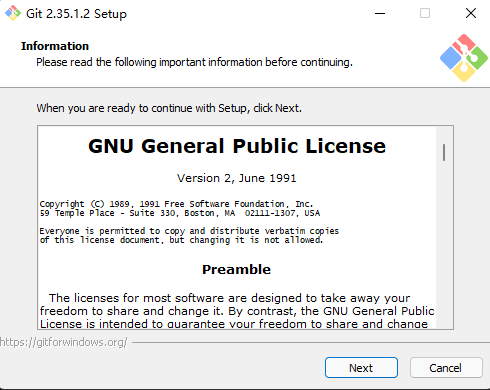Click the 59 Temple Place address line
The width and height of the screenshot is (490, 390).
click(x=180, y=213)
